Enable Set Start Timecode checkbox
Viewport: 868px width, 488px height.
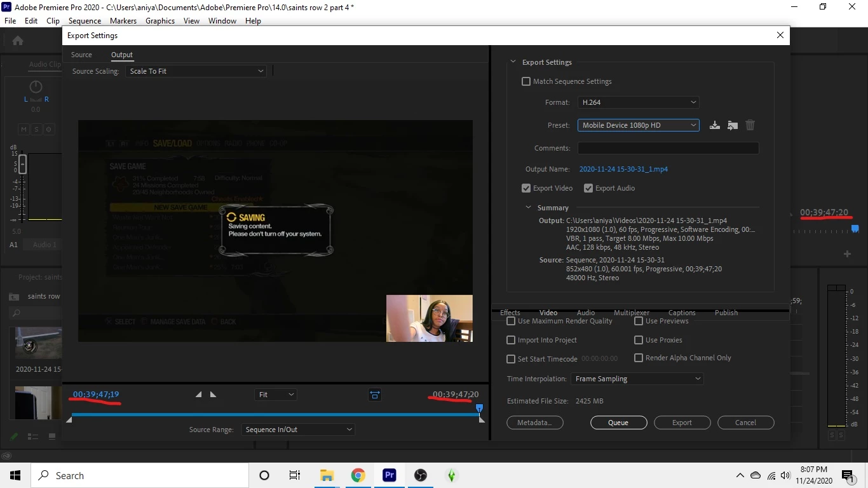[x=511, y=358]
